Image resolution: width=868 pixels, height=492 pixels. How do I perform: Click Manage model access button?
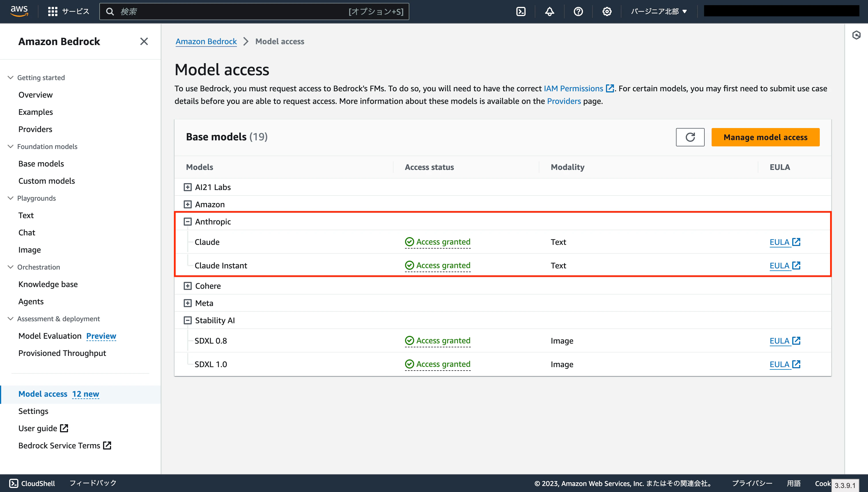pyautogui.click(x=765, y=137)
